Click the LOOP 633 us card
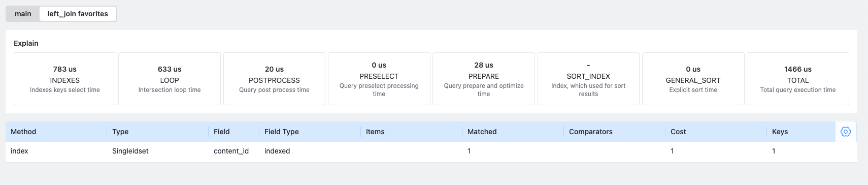The image size is (868, 185). pos(170,79)
